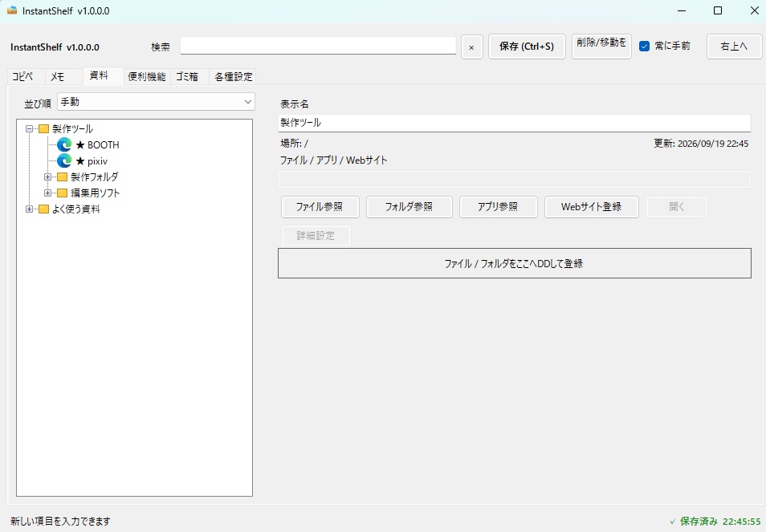The image size is (766, 532).
Task: Click the folder icon of 編集用ソフト
Action: coord(62,193)
